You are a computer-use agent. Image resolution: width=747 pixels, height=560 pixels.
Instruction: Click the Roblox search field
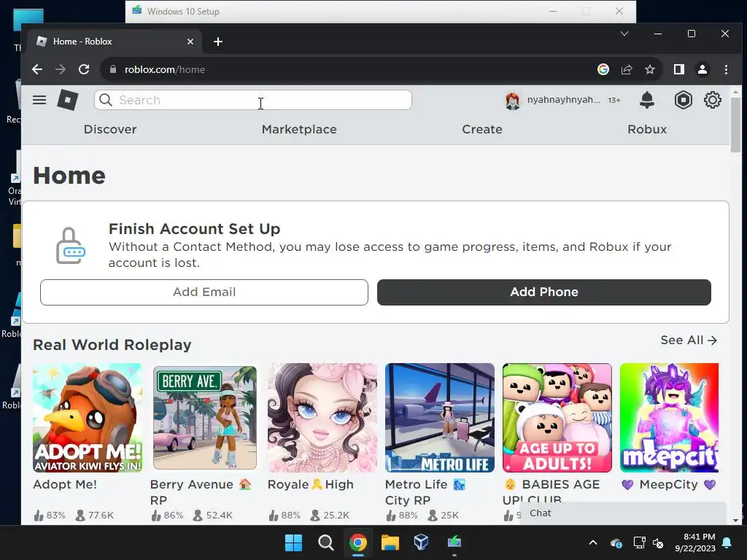(x=253, y=100)
